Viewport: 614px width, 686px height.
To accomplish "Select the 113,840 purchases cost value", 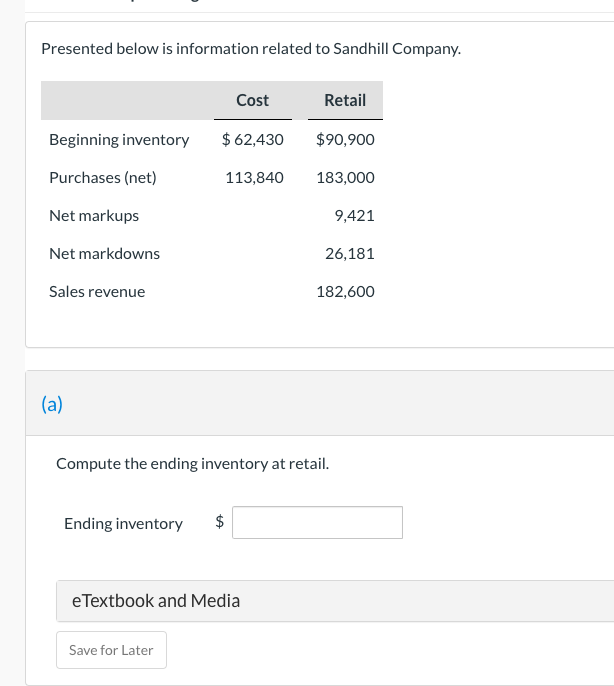I will pyautogui.click(x=254, y=177).
